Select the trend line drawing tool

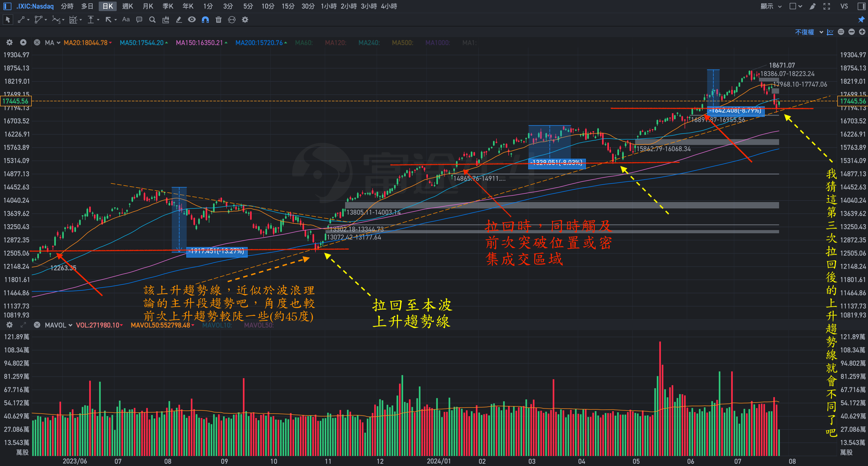click(21, 20)
